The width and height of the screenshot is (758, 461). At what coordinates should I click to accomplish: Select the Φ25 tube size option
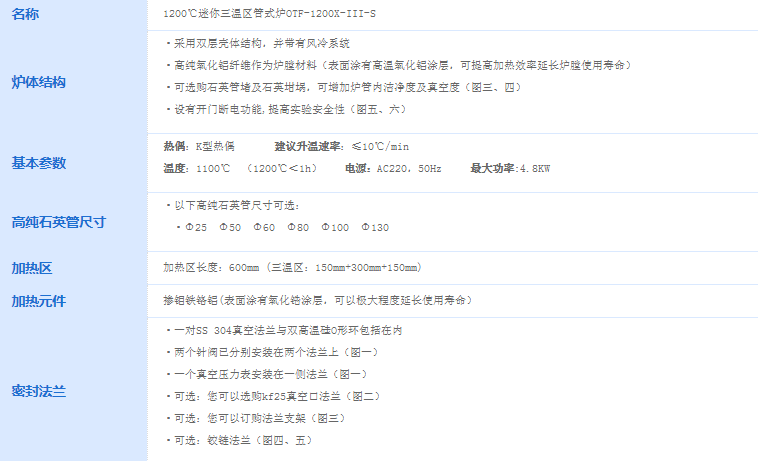196,228
